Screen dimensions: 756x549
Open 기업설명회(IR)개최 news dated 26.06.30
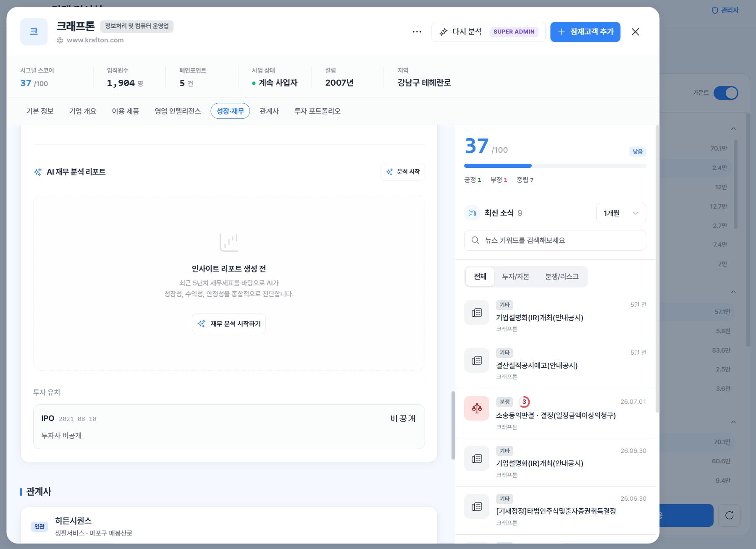[x=555, y=463]
